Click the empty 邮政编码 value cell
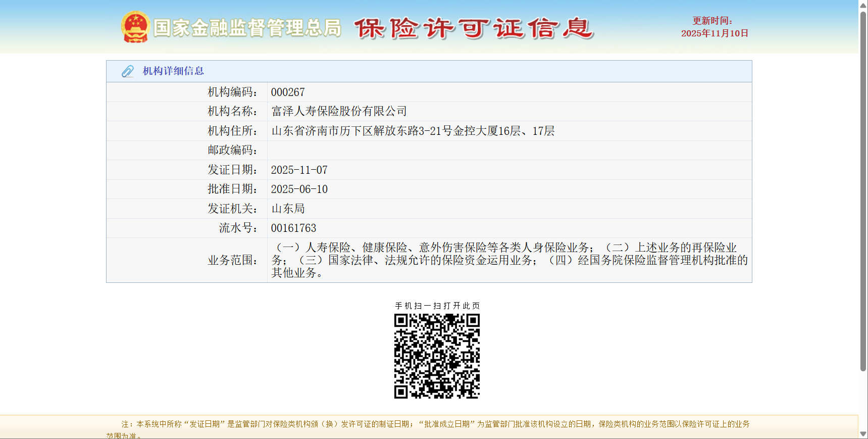This screenshot has height=439, width=868. tap(509, 150)
